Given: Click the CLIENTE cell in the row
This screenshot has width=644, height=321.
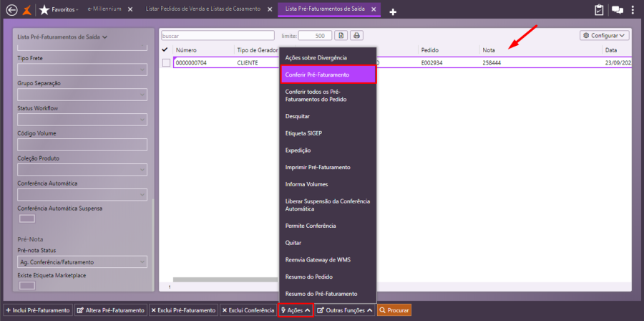Looking at the screenshot, I should [x=248, y=63].
